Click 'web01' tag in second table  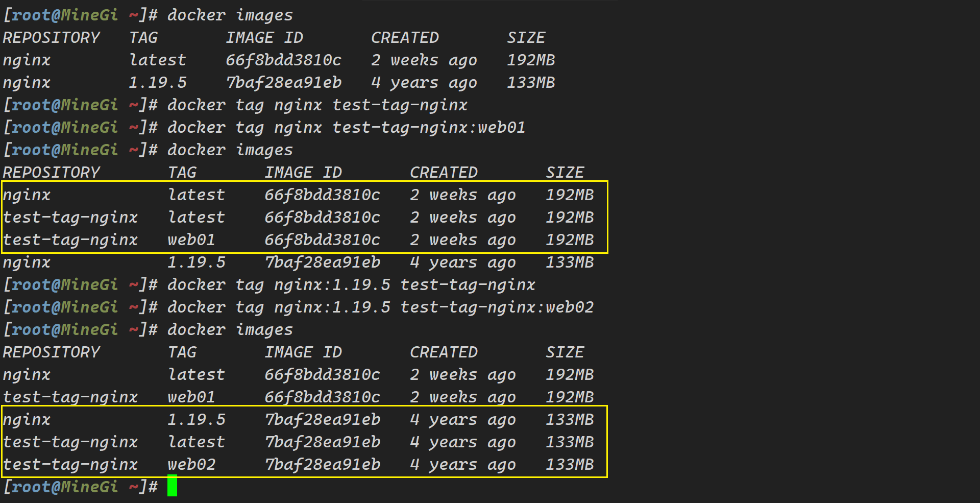click(191, 240)
